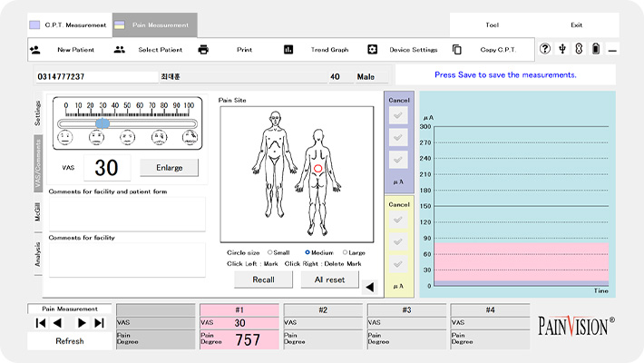Click the Print printer icon

[203, 50]
